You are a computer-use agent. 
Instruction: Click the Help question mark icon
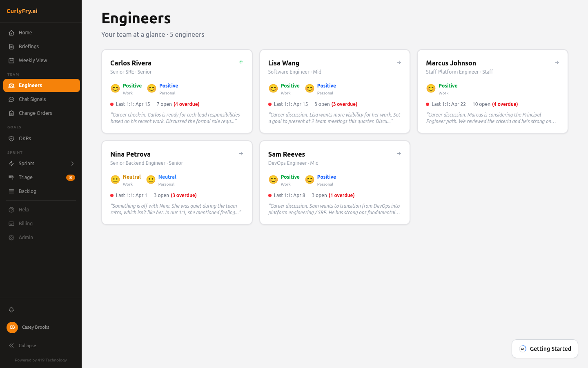point(11,210)
